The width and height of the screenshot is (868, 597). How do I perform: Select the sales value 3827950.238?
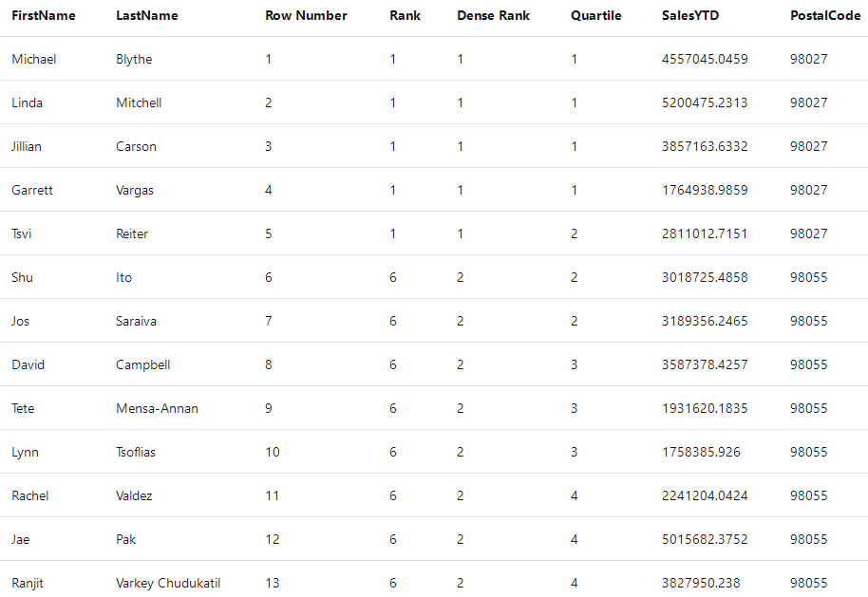(x=701, y=584)
